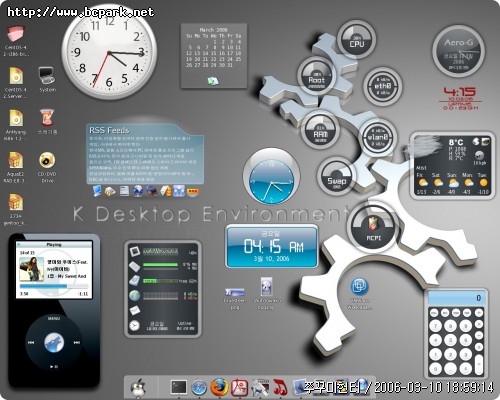Click the eth0 network gauge

pos(382,86)
